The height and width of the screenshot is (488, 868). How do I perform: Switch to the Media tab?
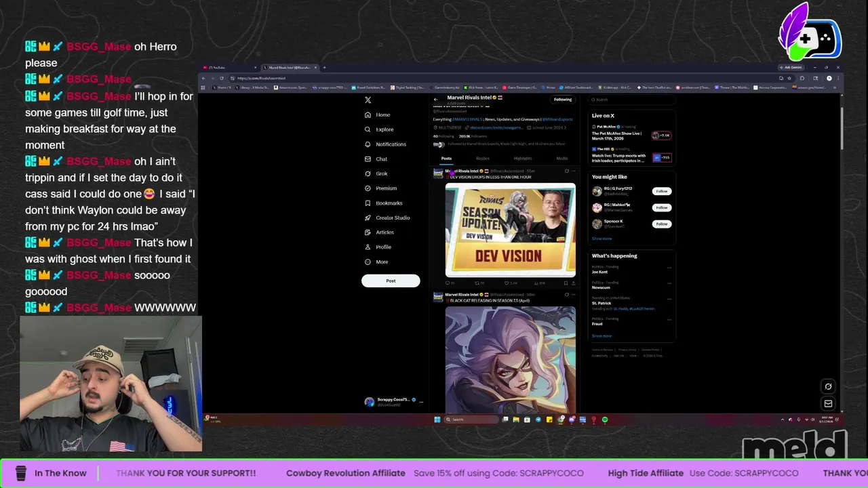[562, 159]
